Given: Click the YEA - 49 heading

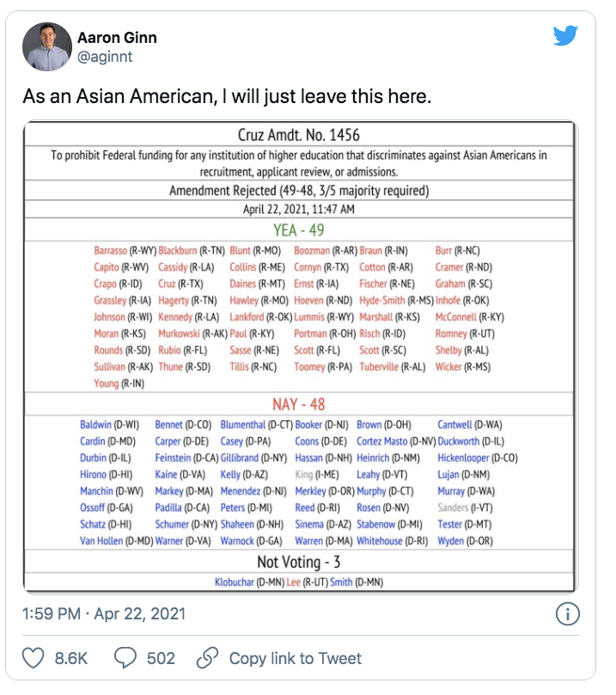Looking at the screenshot, I should 298,229.
